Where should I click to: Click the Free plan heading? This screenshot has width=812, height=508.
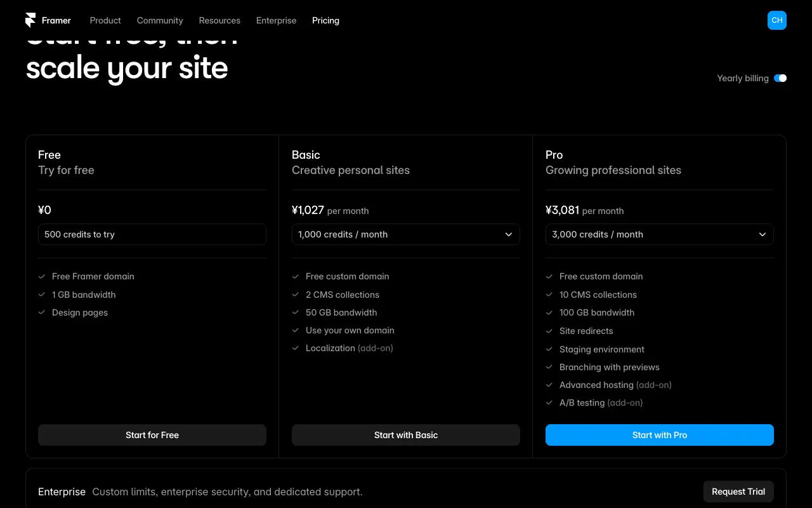pyautogui.click(x=49, y=155)
